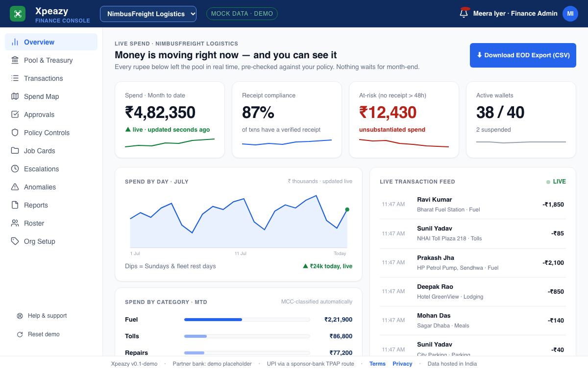588x372 pixels.
Task: Click the unsubstantiated spend label
Action: [392, 130]
